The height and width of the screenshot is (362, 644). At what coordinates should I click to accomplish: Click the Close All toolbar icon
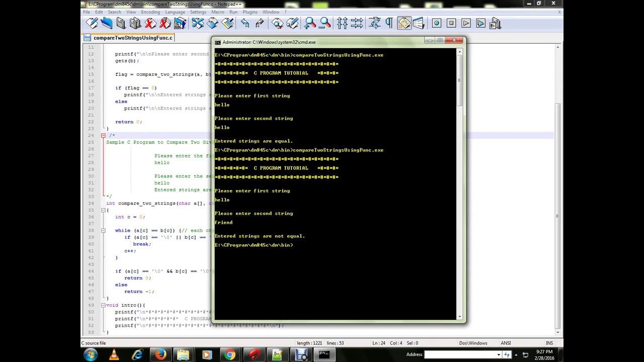(x=165, y=23)
